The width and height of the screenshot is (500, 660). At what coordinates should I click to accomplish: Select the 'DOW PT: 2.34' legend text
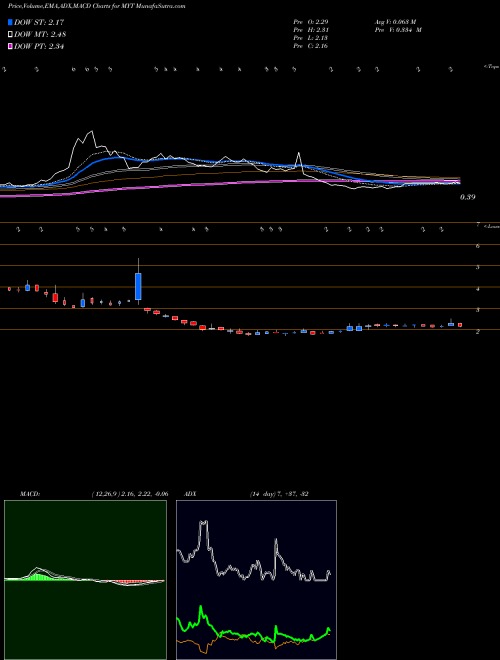tap(39, 46)
